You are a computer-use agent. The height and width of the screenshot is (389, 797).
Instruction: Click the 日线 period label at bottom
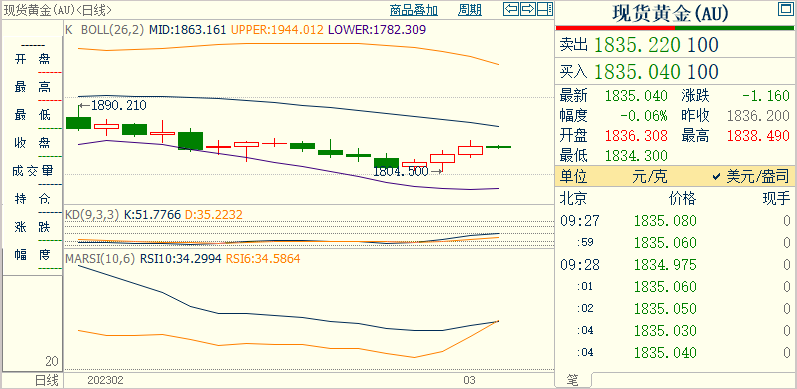pos(46,380)
